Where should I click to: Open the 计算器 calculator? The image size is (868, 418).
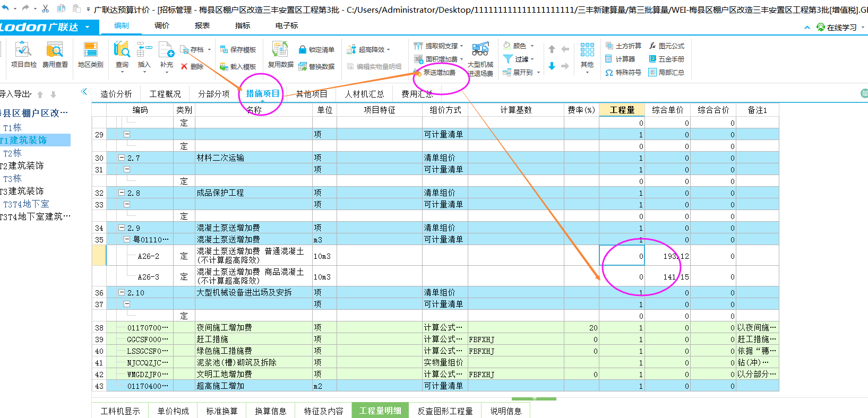620,59
